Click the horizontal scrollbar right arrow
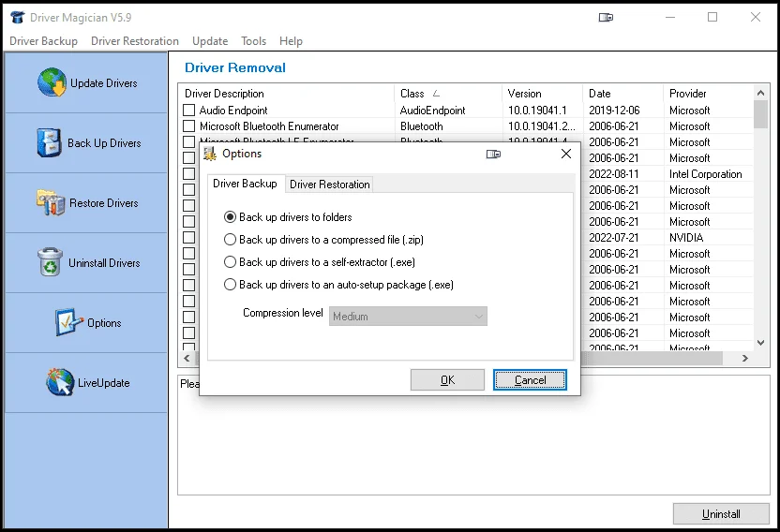 [x=745, y=359]
